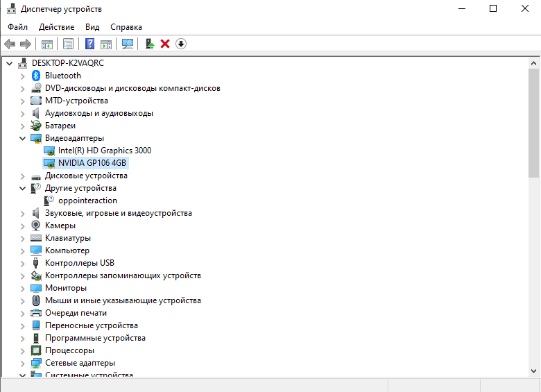Click the Back arrow toolbar icon
The height and width of the screenshot is (392, 541).
pos(10,44)
